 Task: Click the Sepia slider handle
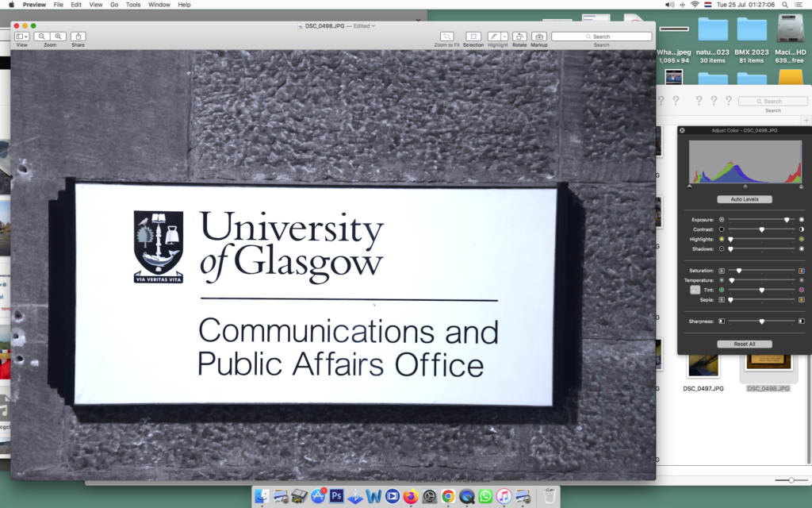(x=730, y=299)
